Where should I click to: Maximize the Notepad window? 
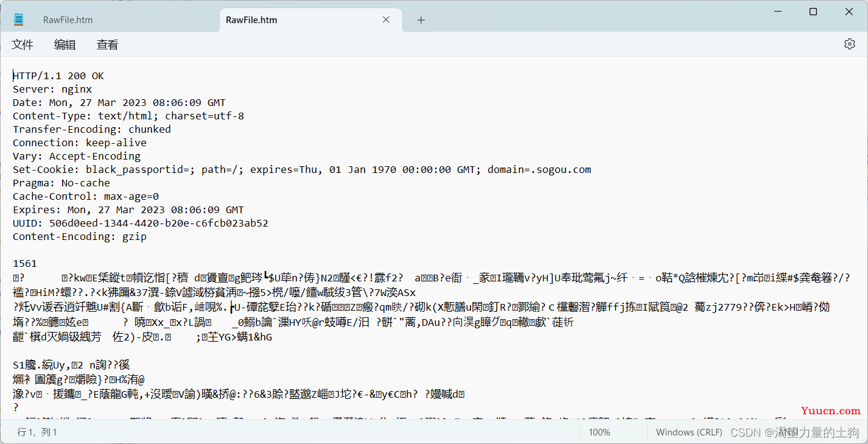813,12
